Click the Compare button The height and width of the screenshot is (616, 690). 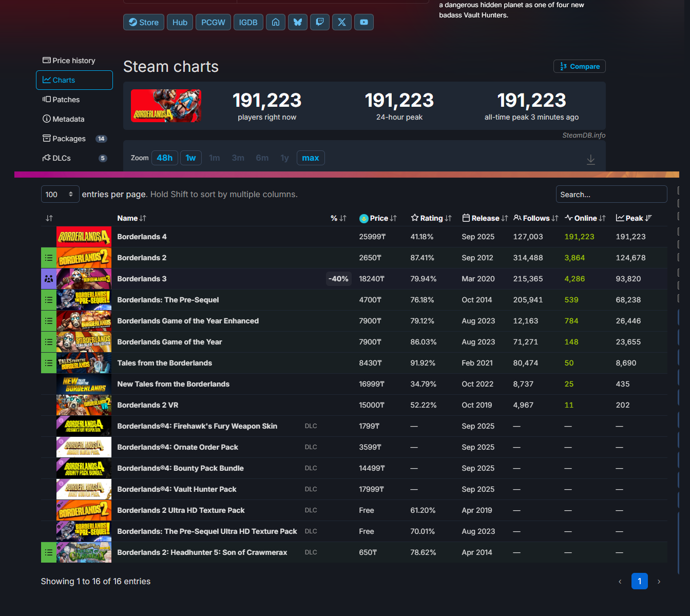(580, 66)
